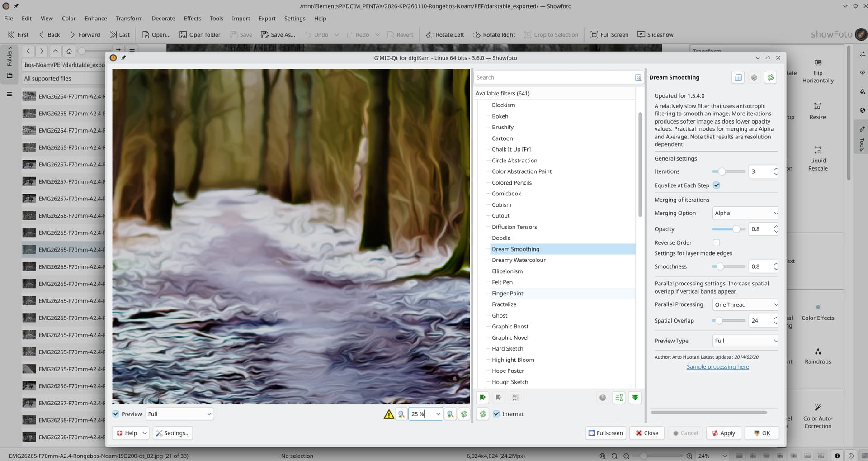Click the reset parameters icon beside Dream Smoothing
Viewport: 868px width, 461px height.
pyautogui.click(x=770, y=77)
